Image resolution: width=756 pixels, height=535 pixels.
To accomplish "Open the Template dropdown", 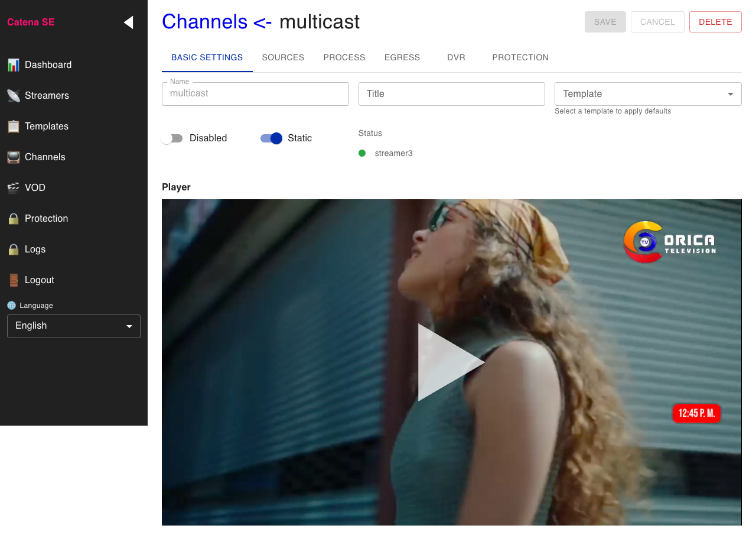I will tap(647, 94).
